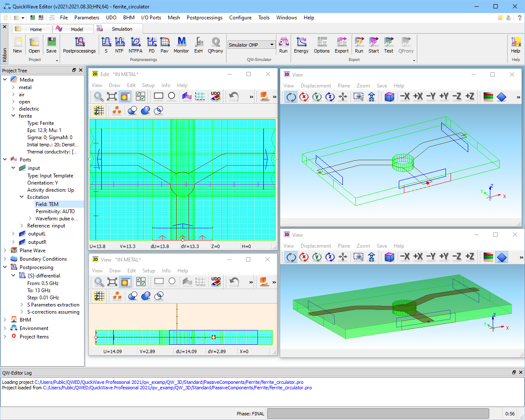Toggle the blue diamond render mode in lower 3D View

[502, 257]
